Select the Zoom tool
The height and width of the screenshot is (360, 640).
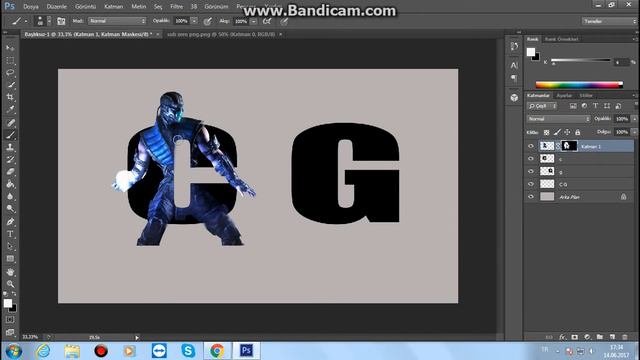tap(10, 284)
